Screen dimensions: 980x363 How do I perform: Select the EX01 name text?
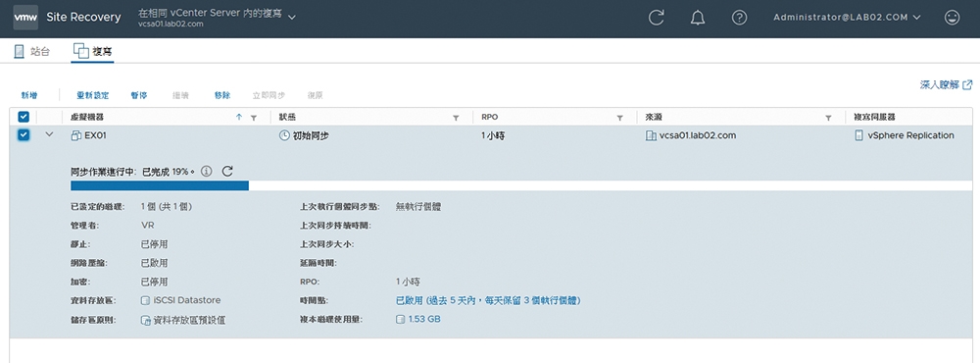tap(96, 135)
